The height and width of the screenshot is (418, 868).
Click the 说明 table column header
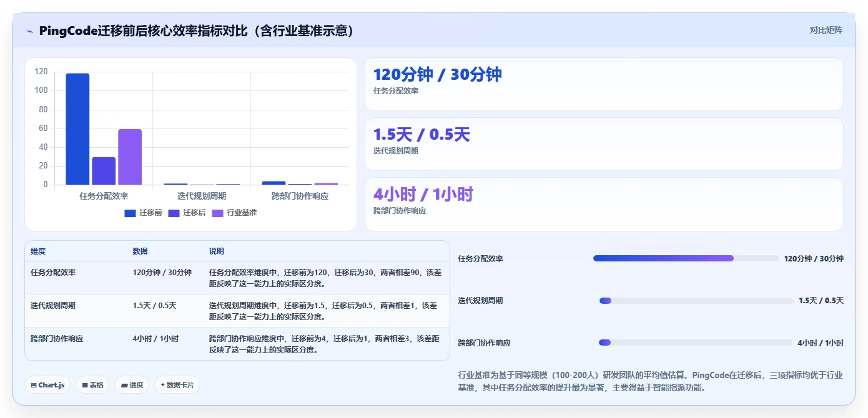point(217,251)
